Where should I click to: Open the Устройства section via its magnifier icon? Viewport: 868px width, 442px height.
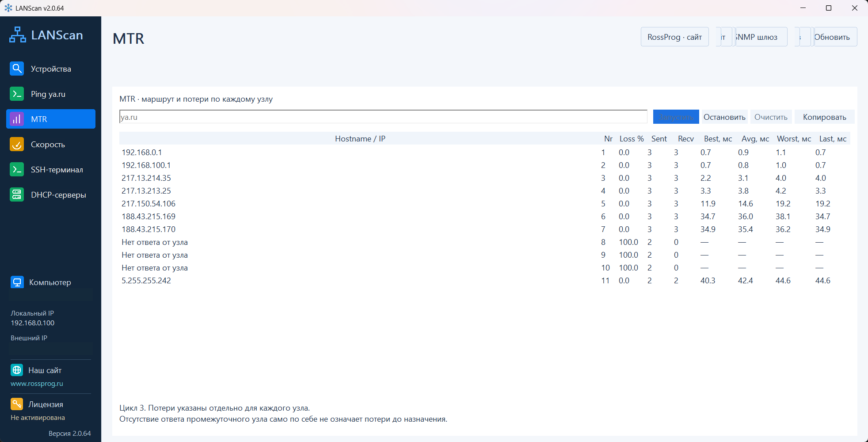click(x=17, y=69)
